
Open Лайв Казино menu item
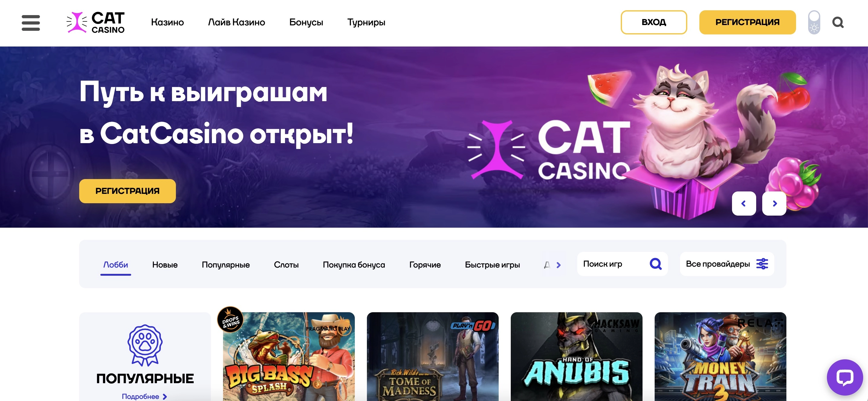pos(236,22)
